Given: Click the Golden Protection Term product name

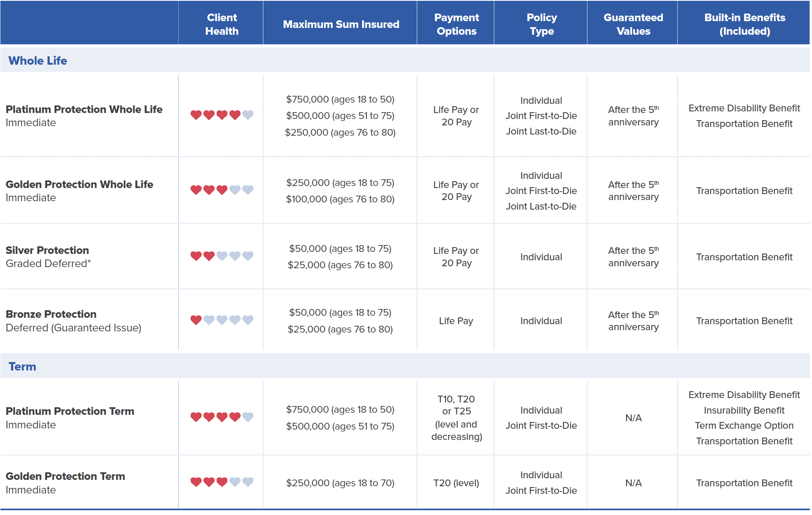Looking at the screenshot, I should (x=65, y=476).
